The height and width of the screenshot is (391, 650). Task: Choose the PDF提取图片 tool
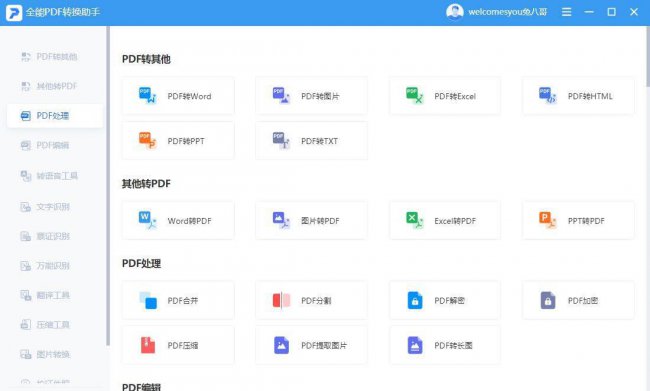[x=311, y=345]
